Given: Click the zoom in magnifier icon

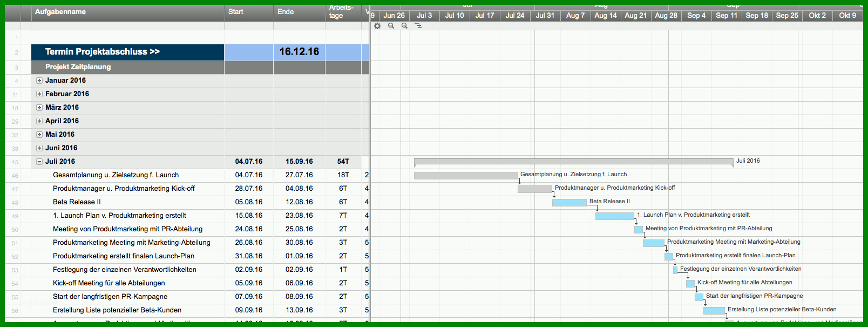Looking at the screenshot, I should pos(404,26).
